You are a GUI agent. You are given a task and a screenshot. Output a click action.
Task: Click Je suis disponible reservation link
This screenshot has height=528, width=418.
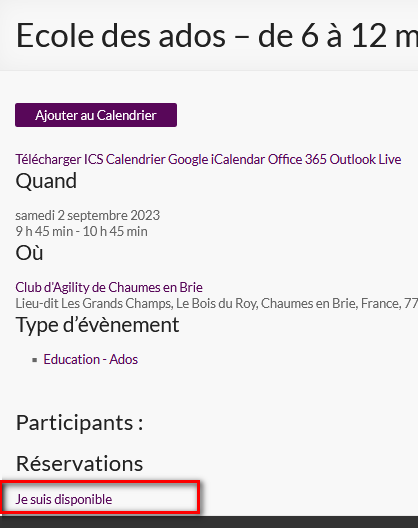click(x=64, y=499)
